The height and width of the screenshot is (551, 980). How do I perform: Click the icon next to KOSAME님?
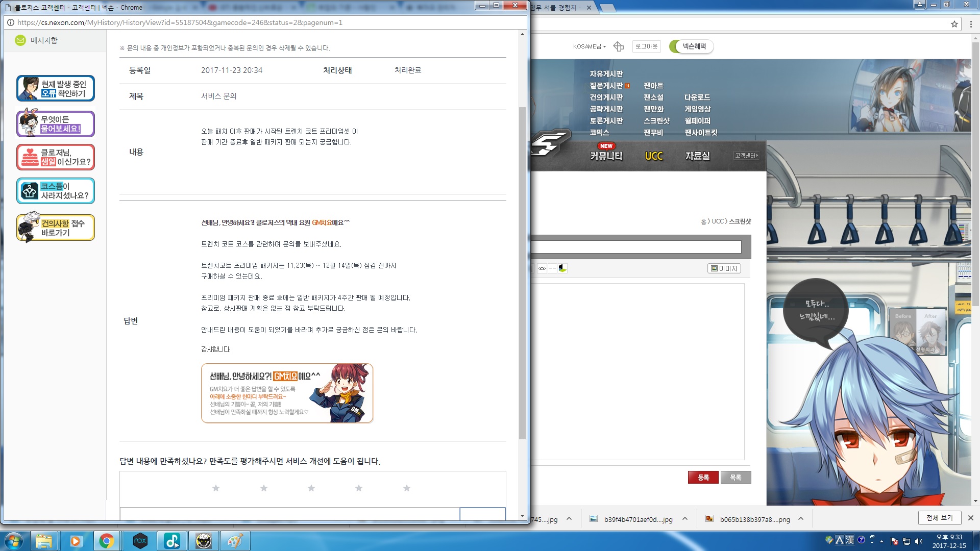(x=619, y=46)
